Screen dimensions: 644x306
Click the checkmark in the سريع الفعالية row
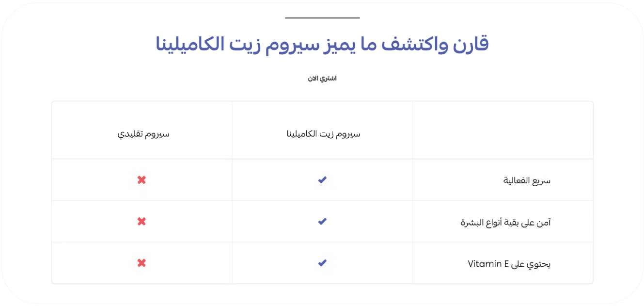click(322, 180)
